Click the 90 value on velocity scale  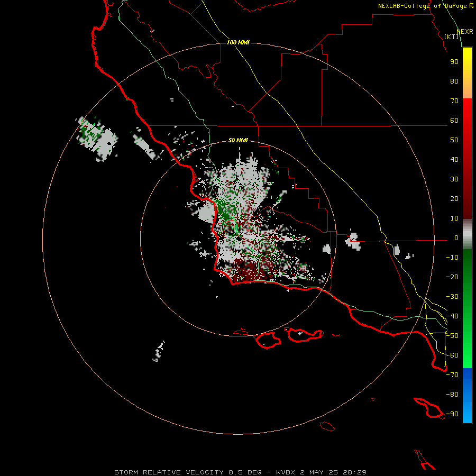(454, 62)
